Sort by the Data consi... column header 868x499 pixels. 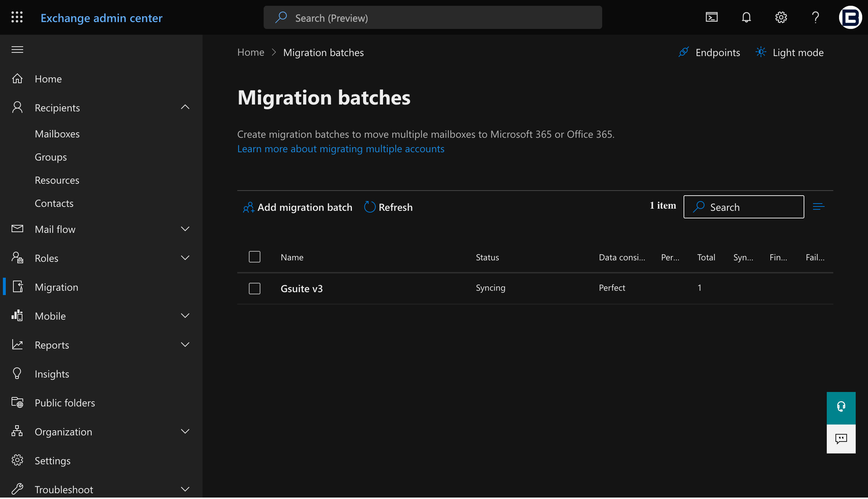(x=622, y=257)
